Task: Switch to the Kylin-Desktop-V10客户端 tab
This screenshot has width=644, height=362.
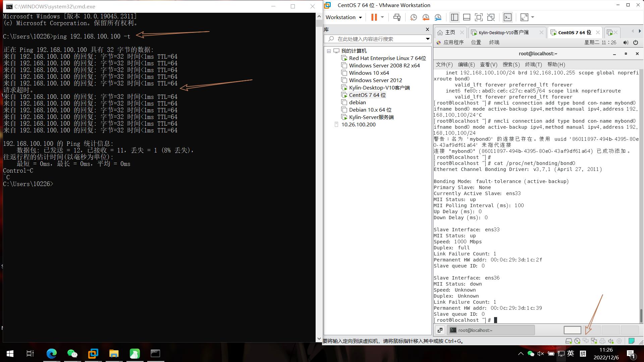Action: pos(503,33)
